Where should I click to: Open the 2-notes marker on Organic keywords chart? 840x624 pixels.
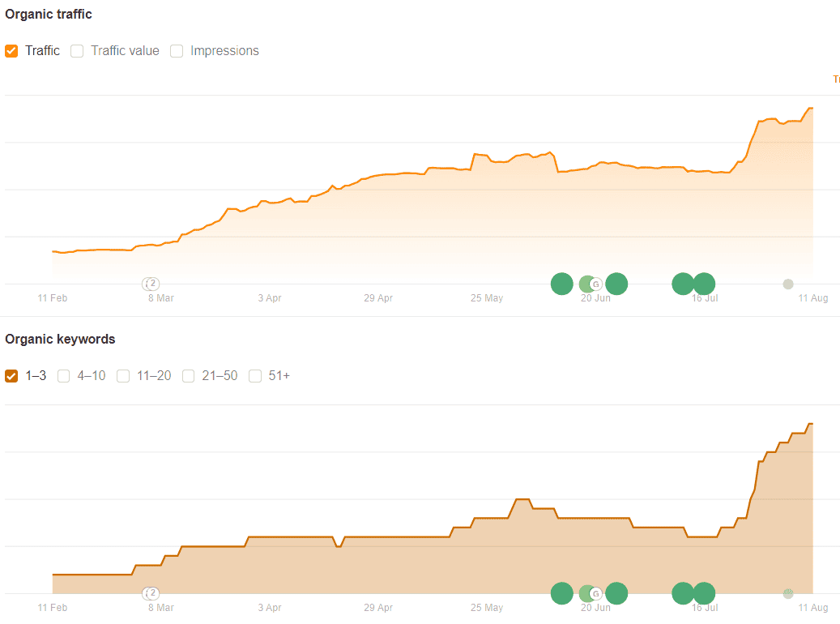tap(151, 593)
